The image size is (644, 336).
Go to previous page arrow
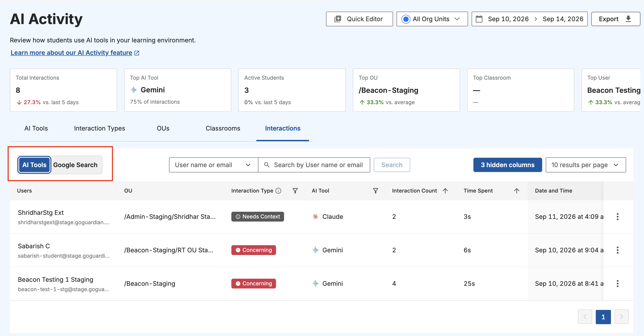point(585,317)
